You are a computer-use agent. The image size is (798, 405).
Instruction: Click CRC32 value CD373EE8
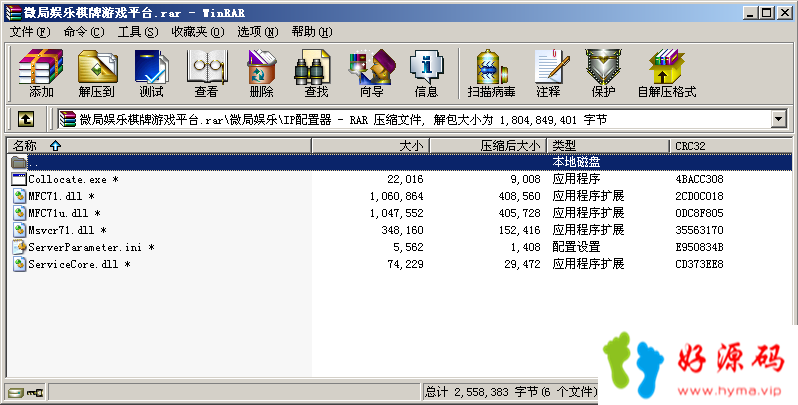(699, 264)
